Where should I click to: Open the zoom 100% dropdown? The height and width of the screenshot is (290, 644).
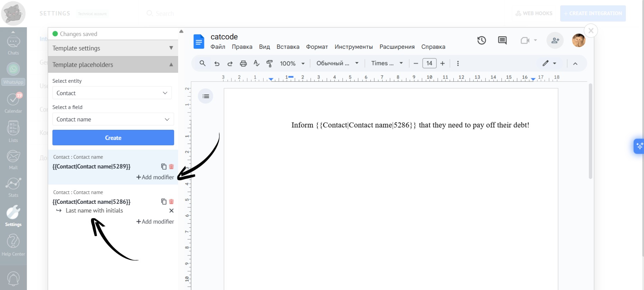tap(292, 63)
